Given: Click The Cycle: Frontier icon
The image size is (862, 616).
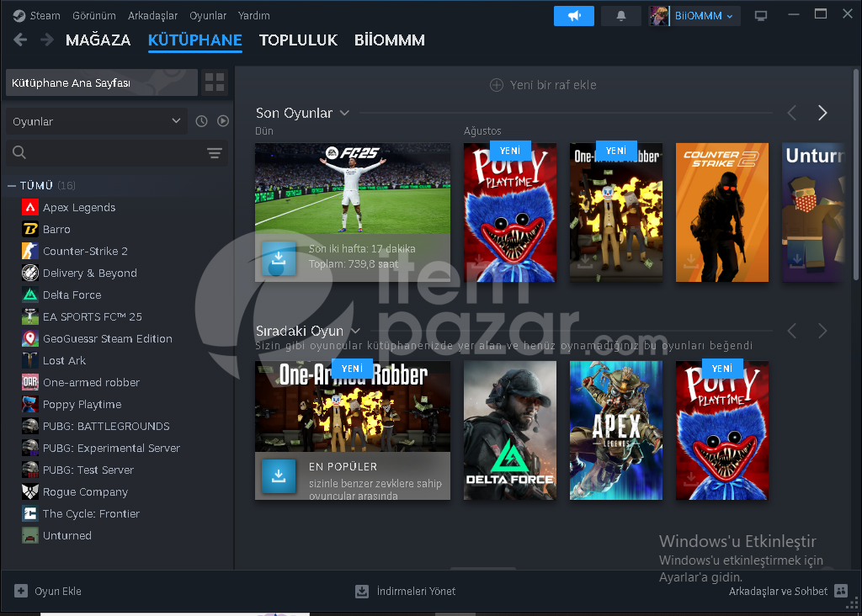Looking at the screenshot, I should pyautogui.click(x=30, y=513).
